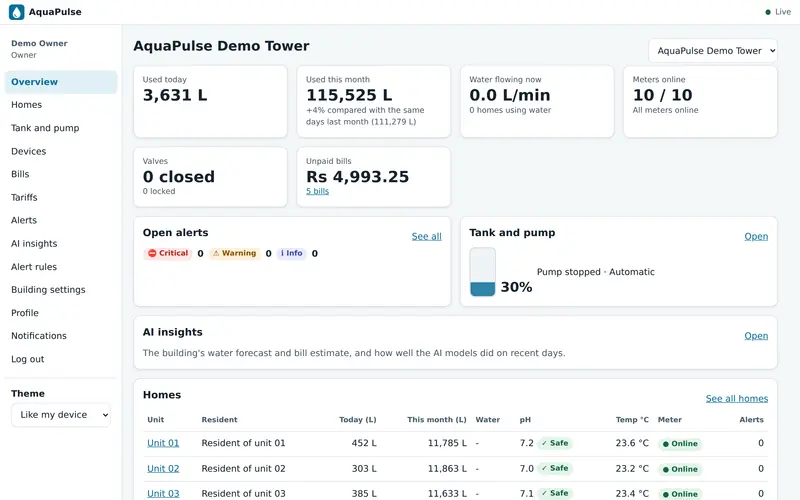Viewport: 800px width, 500px height.
Task: Click the AquaPulse water drop logo
Action: 16,12
